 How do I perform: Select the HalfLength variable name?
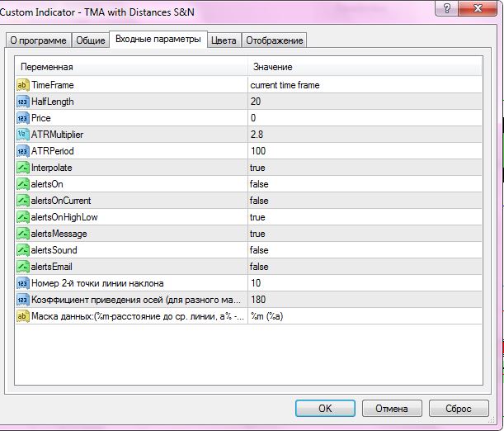click(53, 102)
